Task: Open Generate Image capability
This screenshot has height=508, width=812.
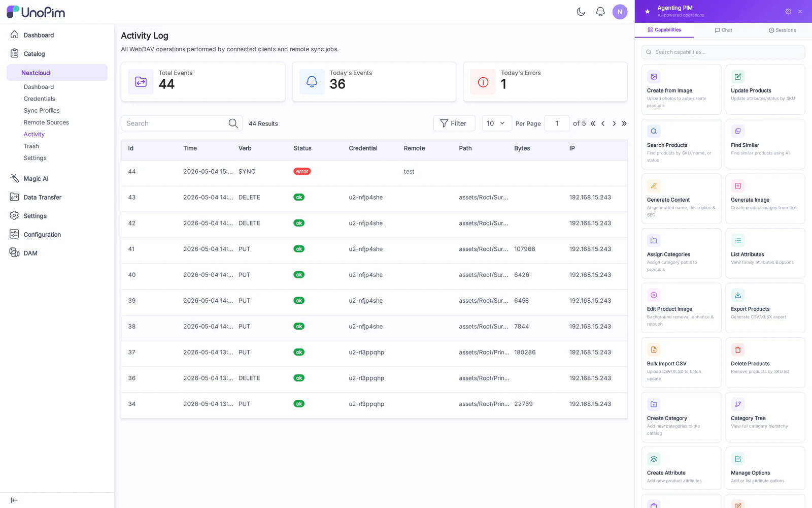Action: click(x=765, y=199)
